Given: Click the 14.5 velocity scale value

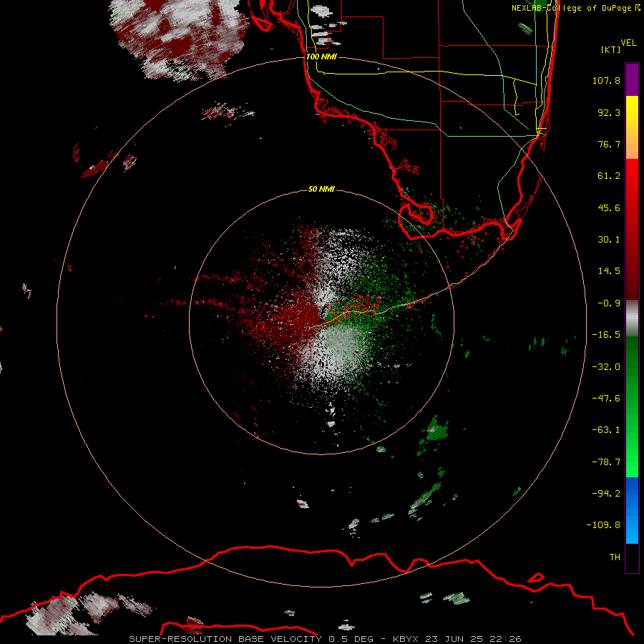Looking at the screenshot, I should [x=609, y=271].
